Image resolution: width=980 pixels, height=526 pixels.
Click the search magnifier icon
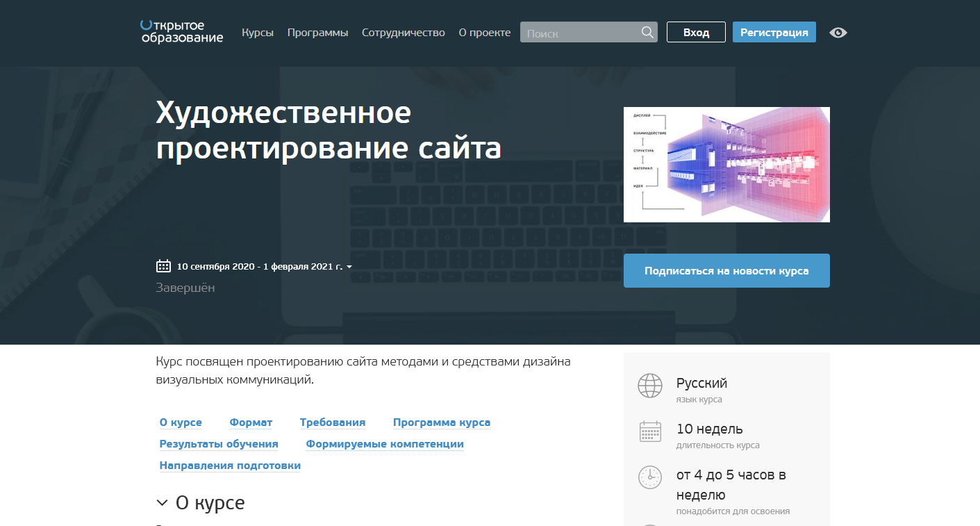point(647,32)
